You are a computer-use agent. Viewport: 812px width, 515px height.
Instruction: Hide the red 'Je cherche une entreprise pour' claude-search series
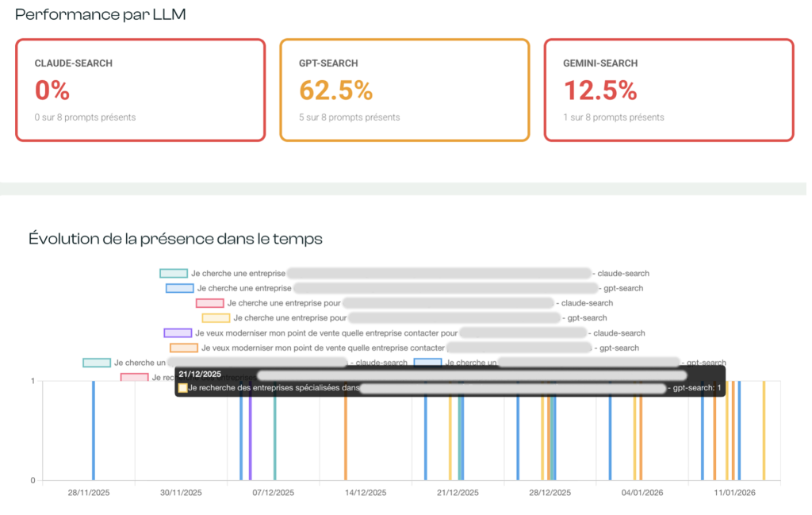[x=209, y=303]
